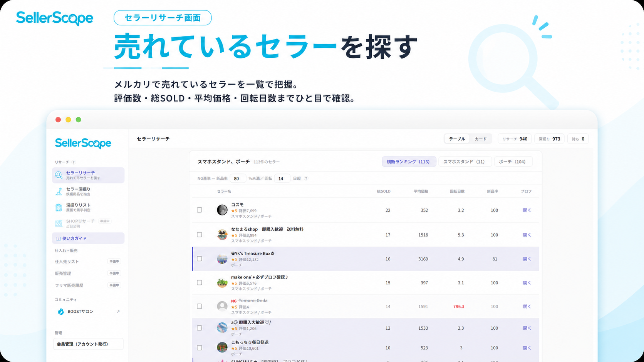Click ななまるshop seller avatar
Viewport: 644px width, 362px height.
[x=222, y=235]
